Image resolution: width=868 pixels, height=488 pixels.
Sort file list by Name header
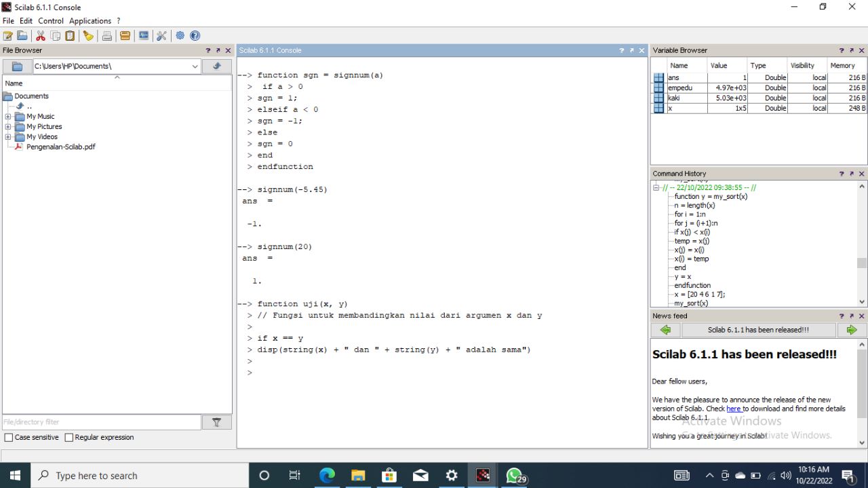117,83
